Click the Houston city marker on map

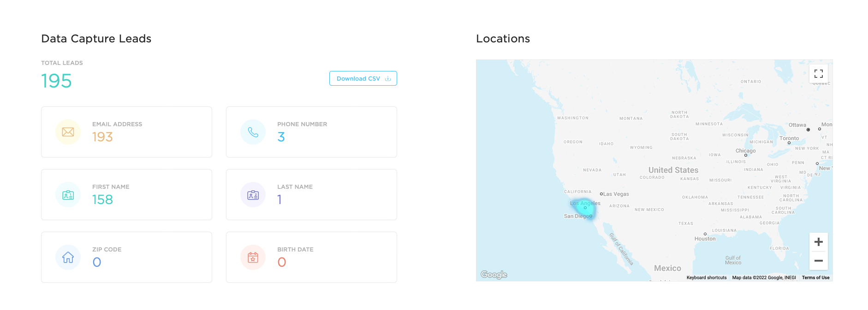705,234
